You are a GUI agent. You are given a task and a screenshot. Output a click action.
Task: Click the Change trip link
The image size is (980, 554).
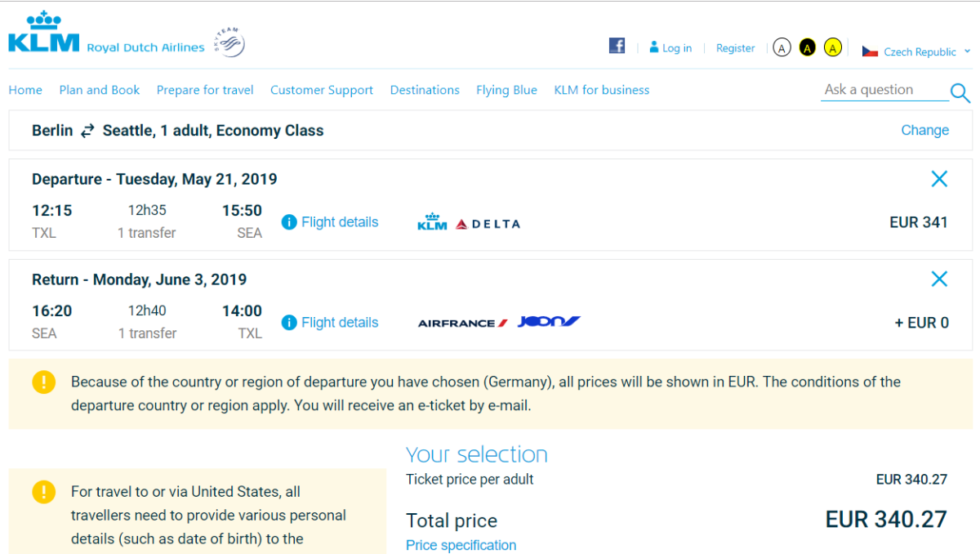(x=924, y=130)
